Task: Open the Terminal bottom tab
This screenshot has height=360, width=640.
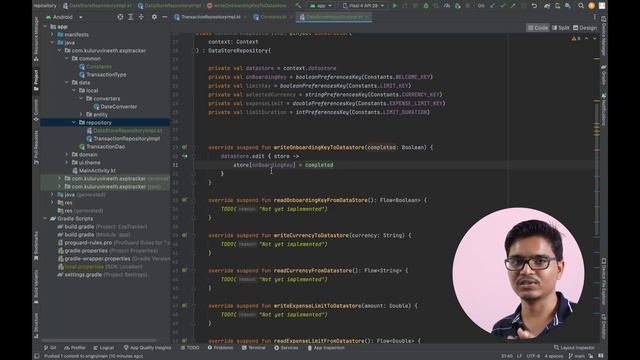Action: [x=253, y=348]
